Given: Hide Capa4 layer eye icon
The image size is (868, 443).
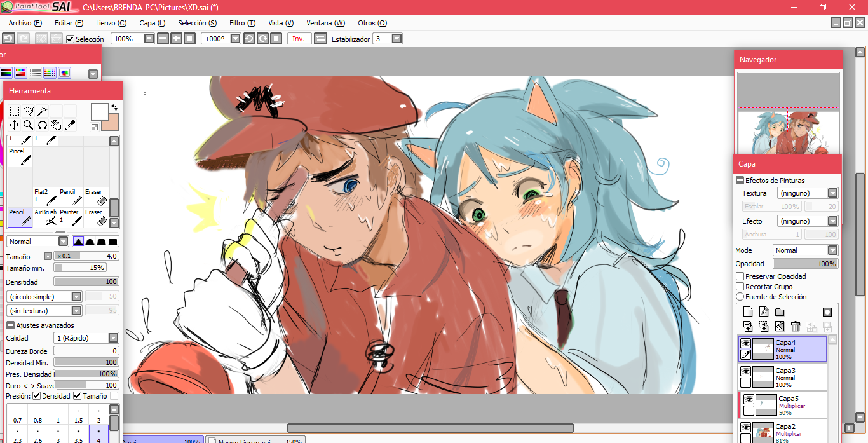Looking at the screenshot, I should click(x=746, y=343).
